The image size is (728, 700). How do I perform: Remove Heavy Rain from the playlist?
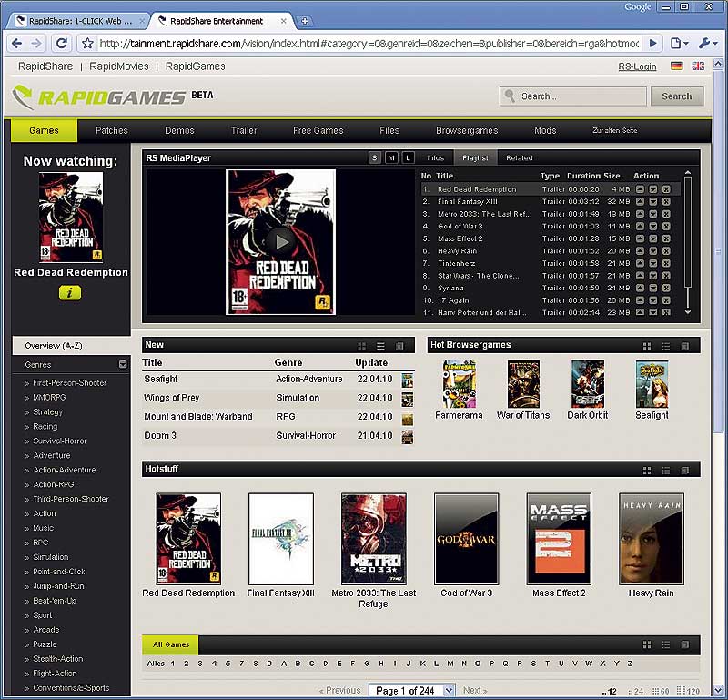click(x=666, y=251)
